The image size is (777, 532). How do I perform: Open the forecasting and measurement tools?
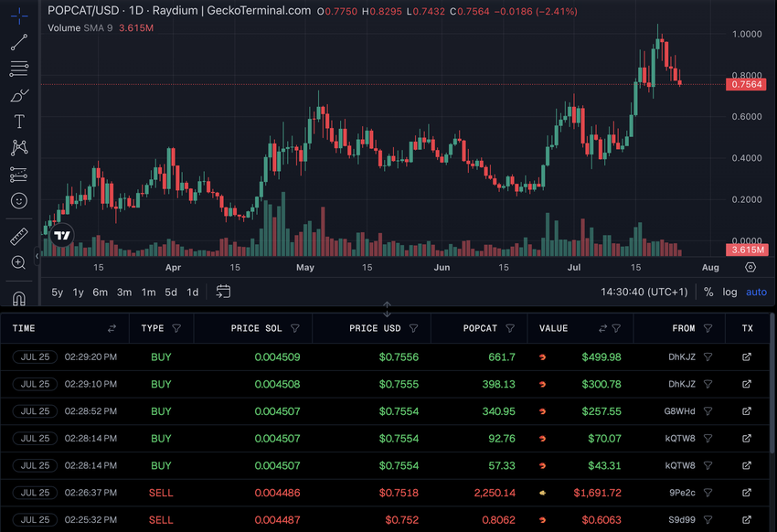coord(19,175)
